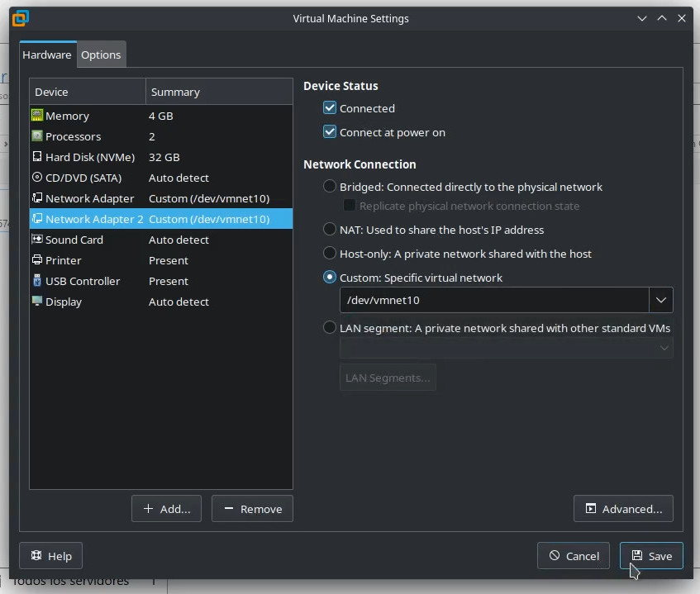
Task: Switch to the Options tab
Action: click(x=101, y=55)
